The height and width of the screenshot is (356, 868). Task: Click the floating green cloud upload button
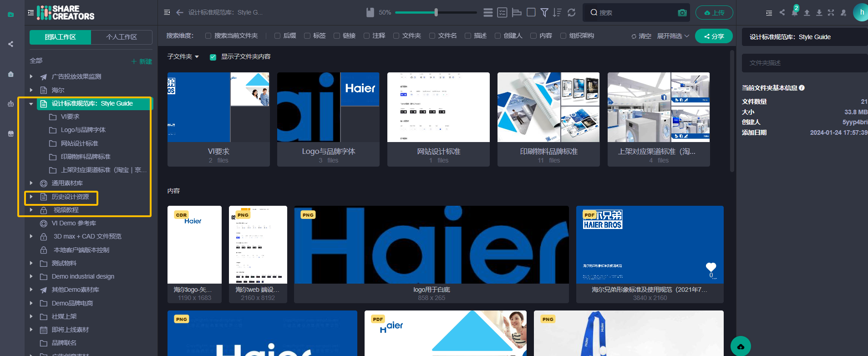[741, 346]
